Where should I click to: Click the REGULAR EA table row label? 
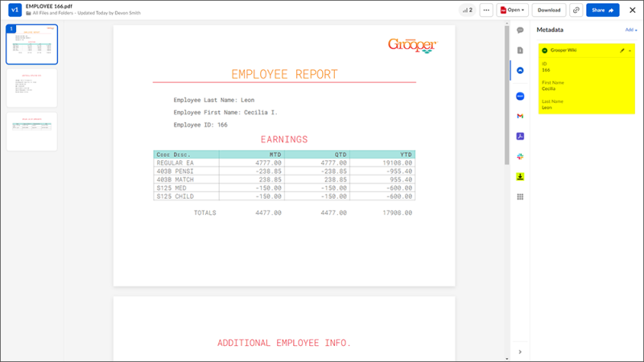175,163
